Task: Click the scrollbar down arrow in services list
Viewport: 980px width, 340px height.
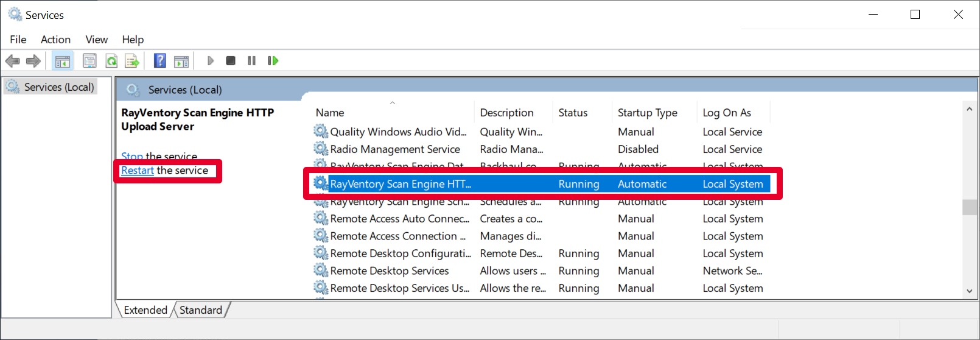Action: [x=970, y=291]
